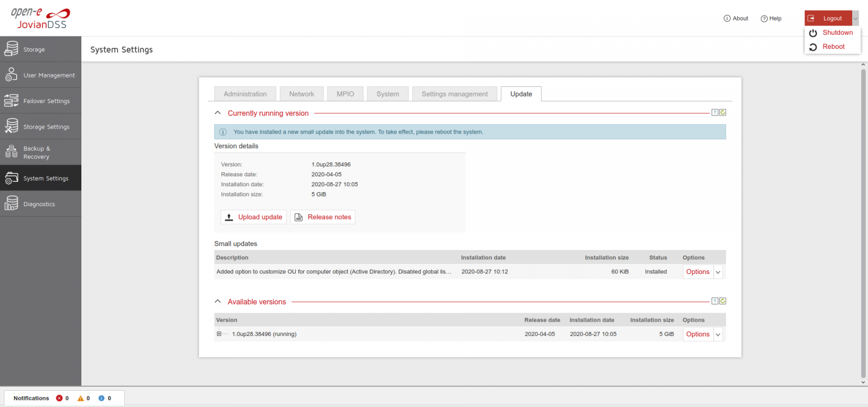Screen dimensions: 868x407
Task: Click help icon for Currently running version
Action: (x=715, y=112)
